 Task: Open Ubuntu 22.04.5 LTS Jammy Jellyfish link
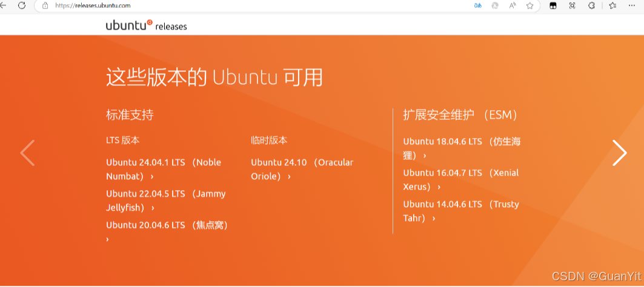point(166,200)
